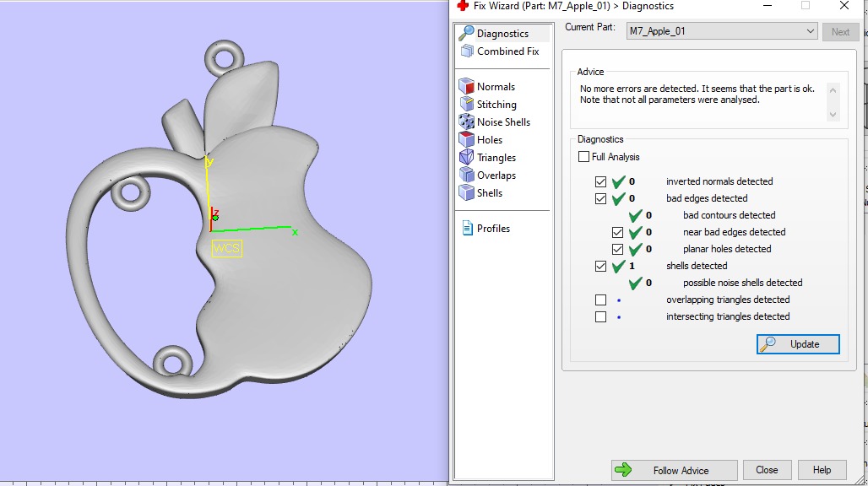The height and width of the screenshot is (486, 868).
Task: Open the Triangles page
Action: point(496,158)
